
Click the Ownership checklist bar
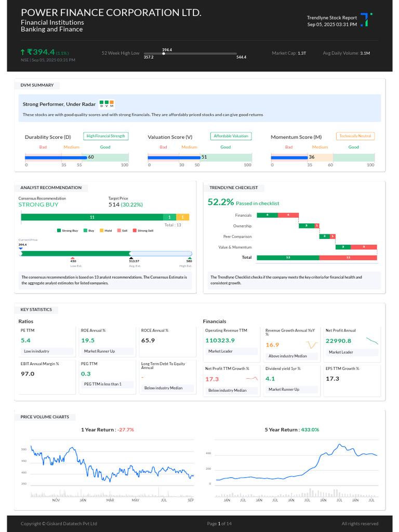click(309, 225)
